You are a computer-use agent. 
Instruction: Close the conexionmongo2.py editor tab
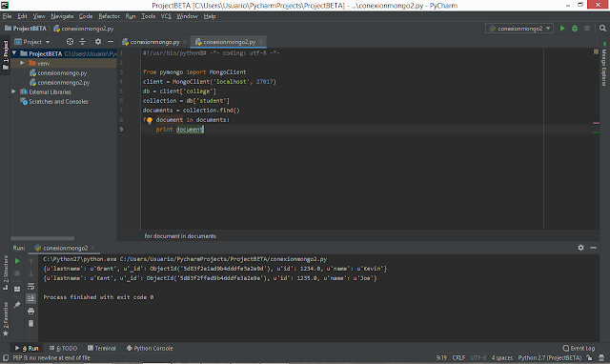coord(260,42)
